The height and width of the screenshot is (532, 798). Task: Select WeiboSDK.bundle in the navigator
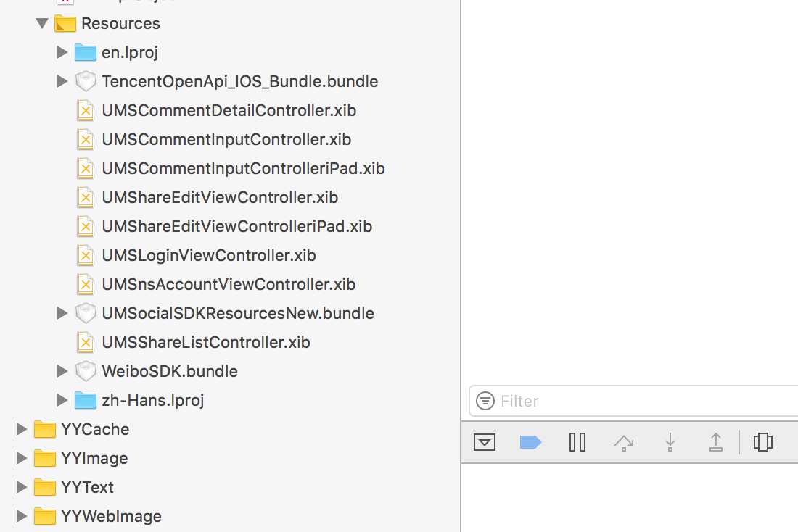[170, 371]
